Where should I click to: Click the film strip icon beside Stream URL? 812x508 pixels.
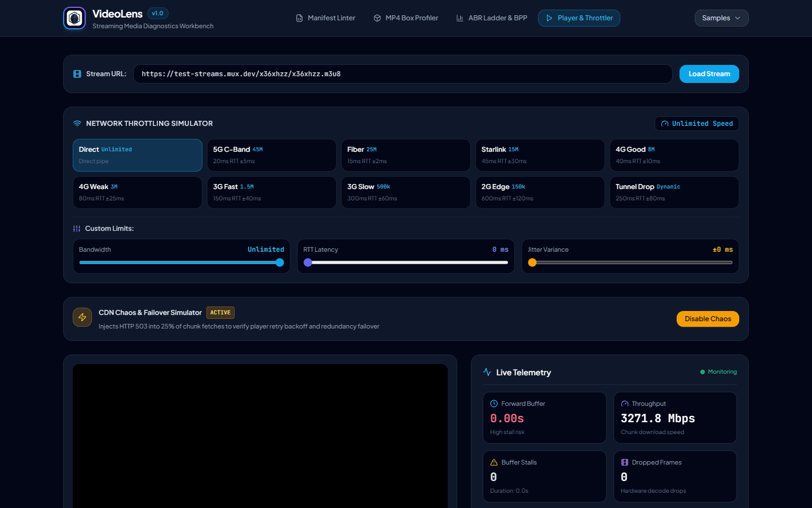77,74
